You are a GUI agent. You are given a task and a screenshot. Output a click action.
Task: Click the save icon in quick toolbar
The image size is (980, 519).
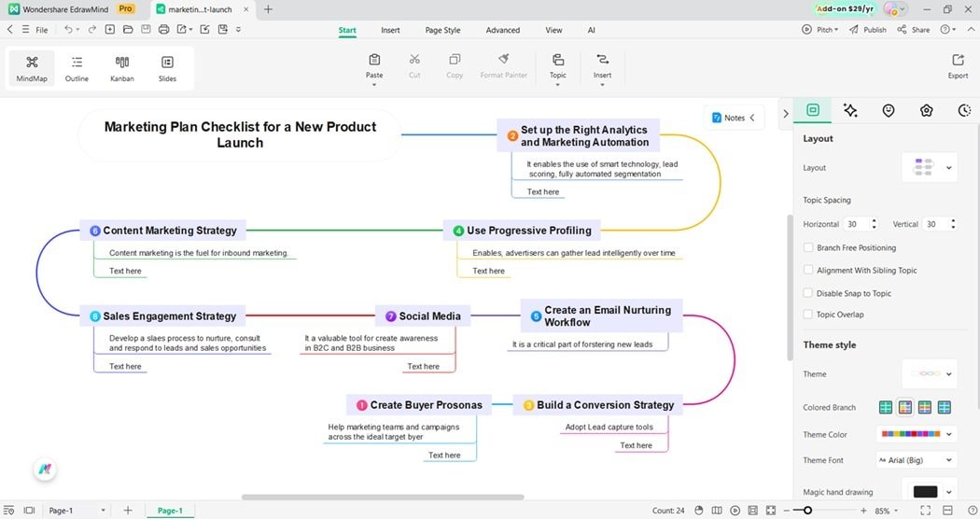pos(146,29)
